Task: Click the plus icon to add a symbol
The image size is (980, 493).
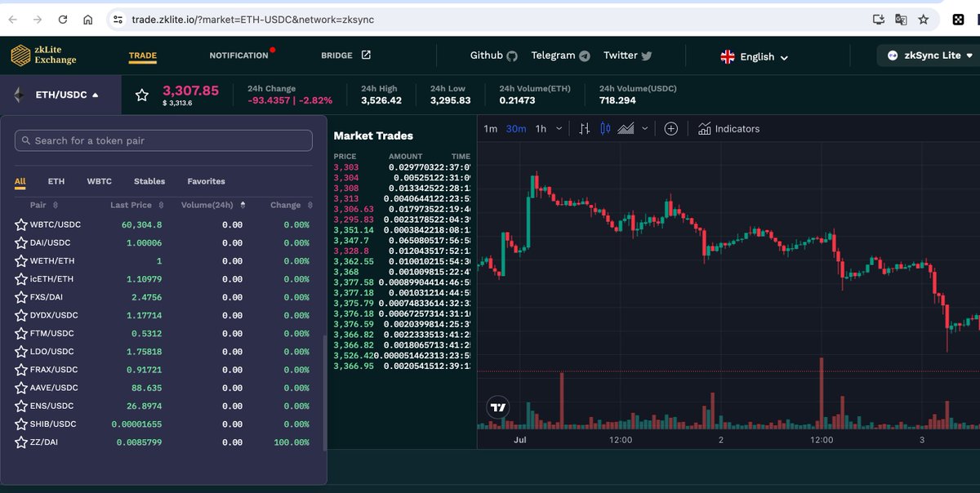Action: (670, 128)
